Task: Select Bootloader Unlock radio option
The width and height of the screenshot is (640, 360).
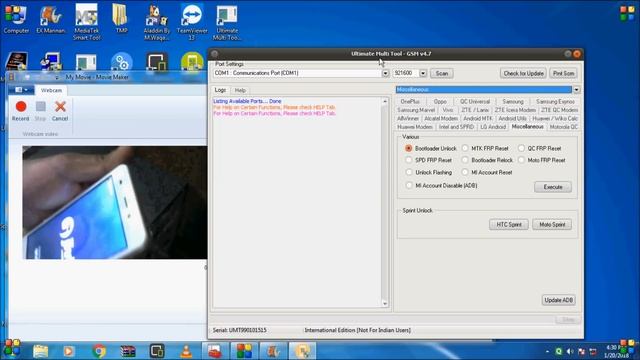Action: point(431,149)
